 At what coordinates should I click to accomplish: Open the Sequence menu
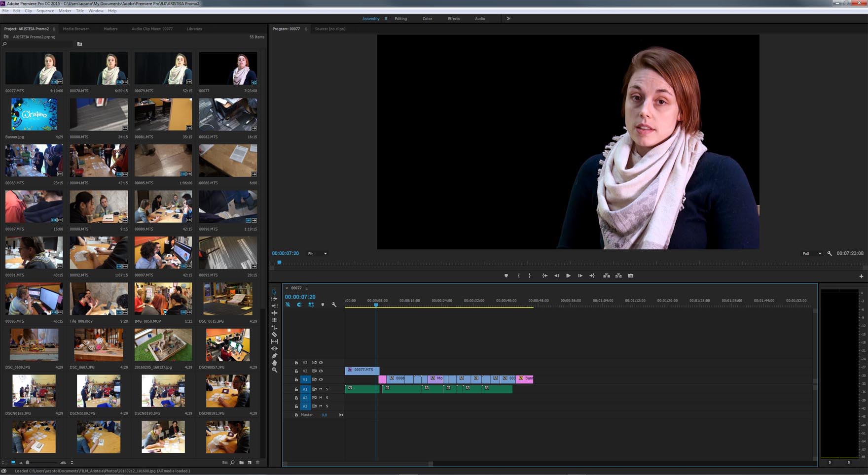[x=45, y=11]
